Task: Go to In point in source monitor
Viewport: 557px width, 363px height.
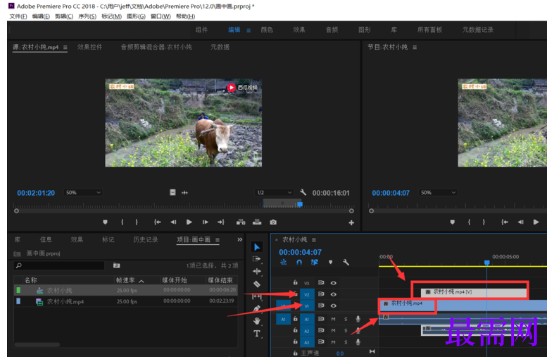Action: (x=157, y=222)
